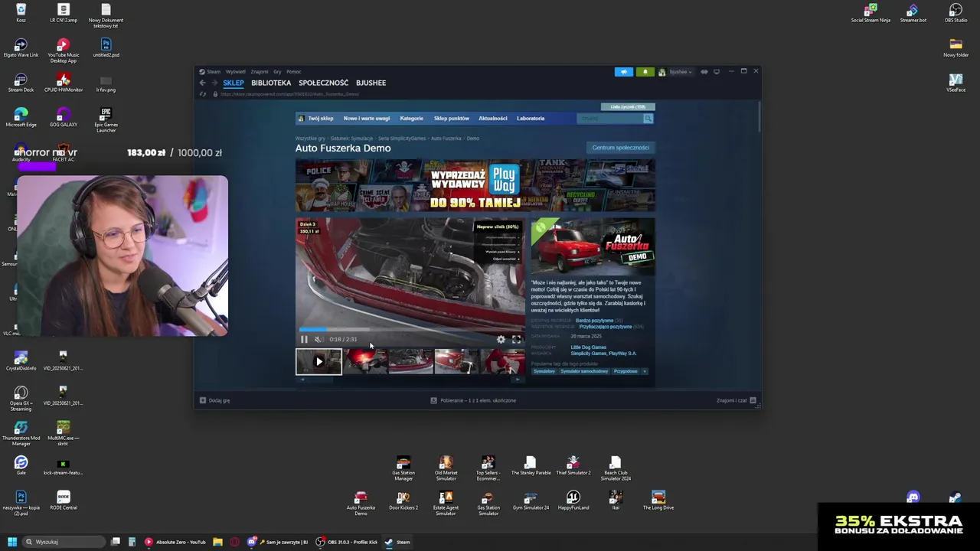
Task: Select Thief Simulator 2 desktop shortcut
Action: [x=573, y=467]
